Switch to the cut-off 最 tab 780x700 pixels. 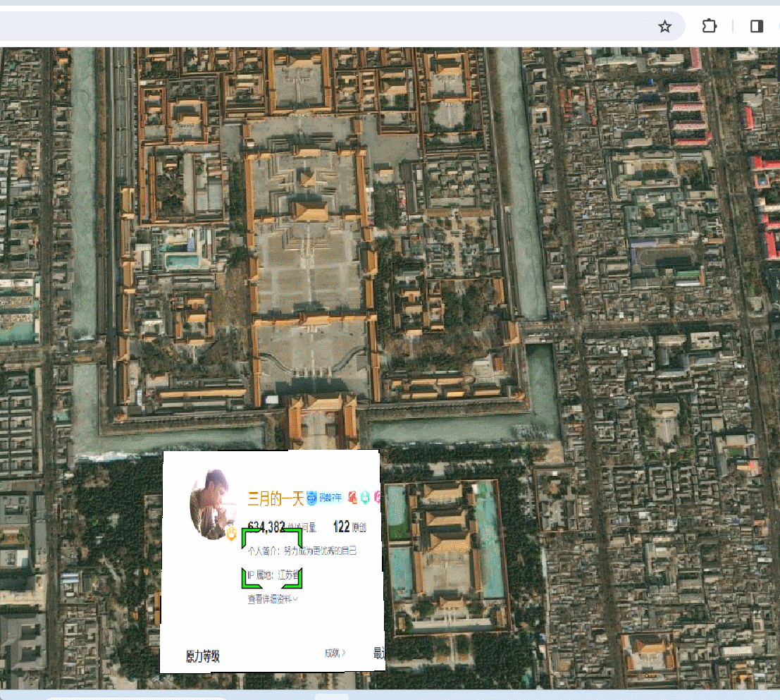coord(378,654)
